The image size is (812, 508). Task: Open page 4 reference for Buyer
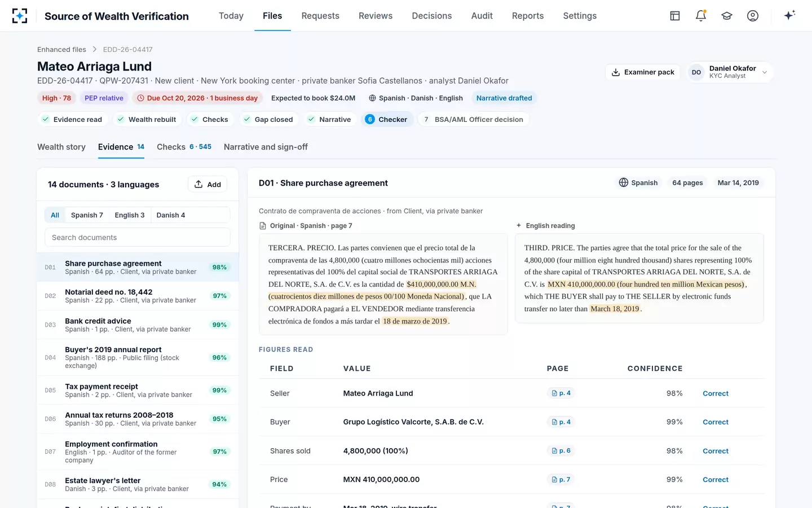click(561, 422)
